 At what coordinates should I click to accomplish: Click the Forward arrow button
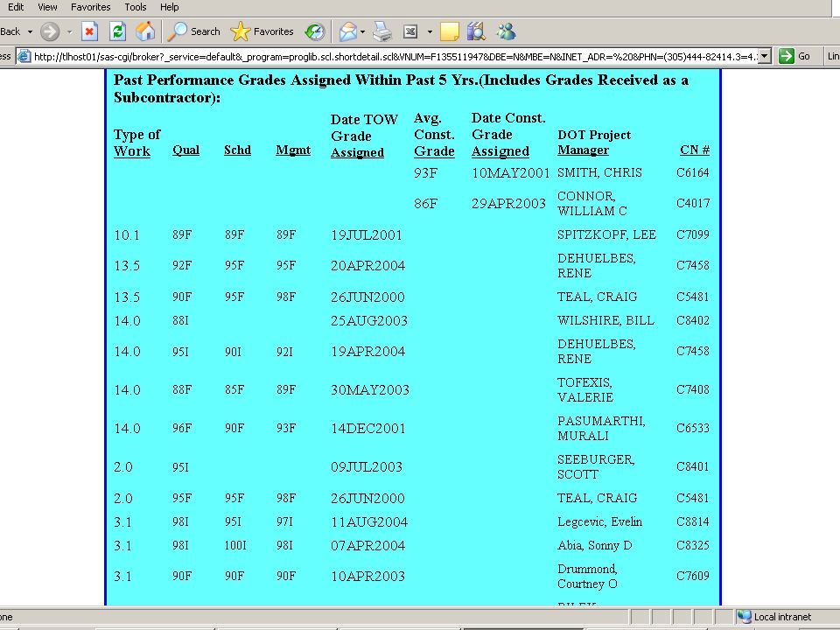pos(50,31)
